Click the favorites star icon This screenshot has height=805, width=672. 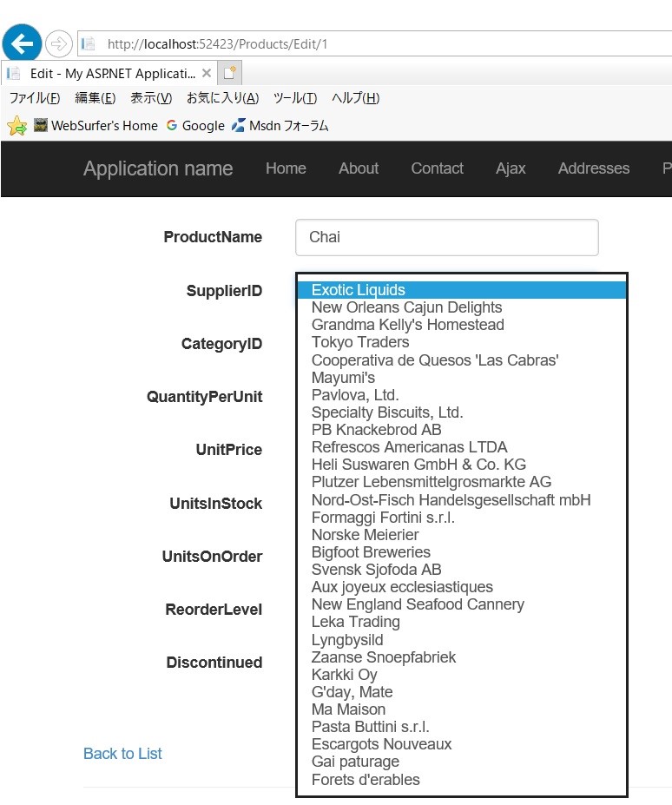click(x=16, y=126)
